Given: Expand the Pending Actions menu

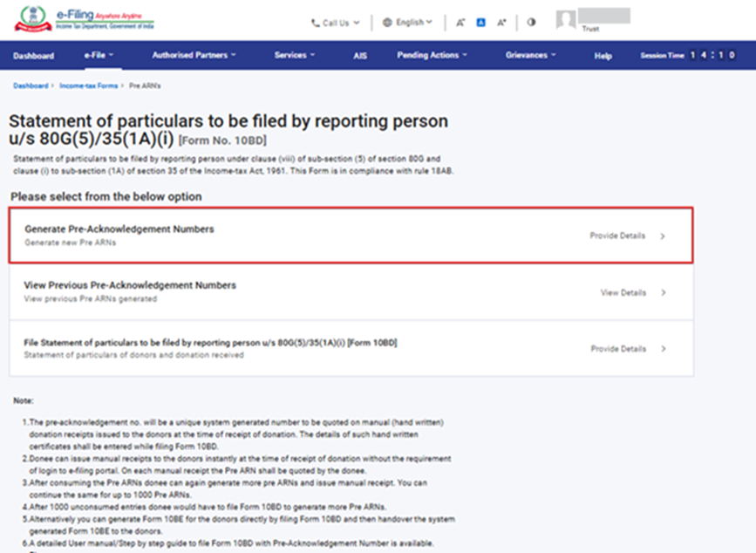Looking at the screenshot, I should pos(432,56).
